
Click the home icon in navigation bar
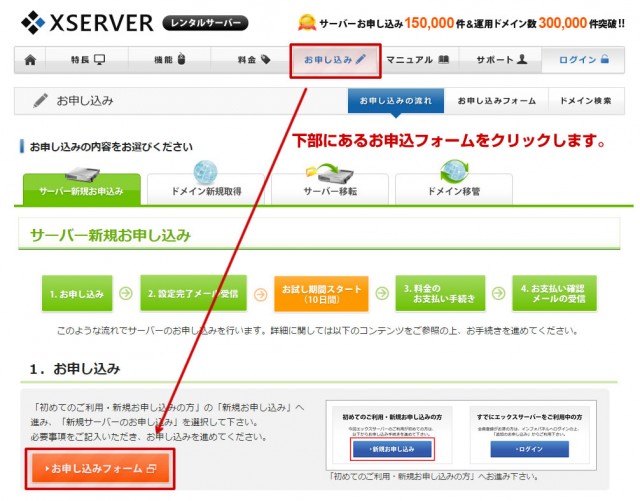click(x=30, y=60)
